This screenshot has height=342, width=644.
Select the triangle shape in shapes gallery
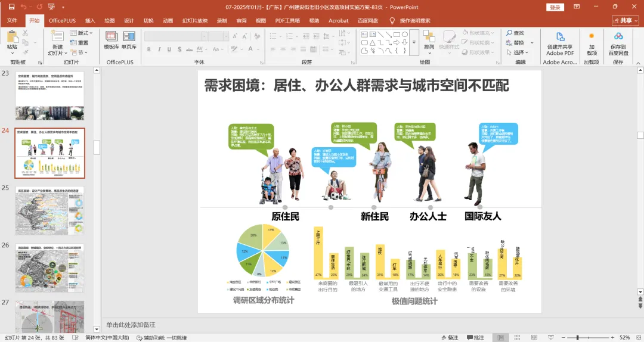click(373, 43)
